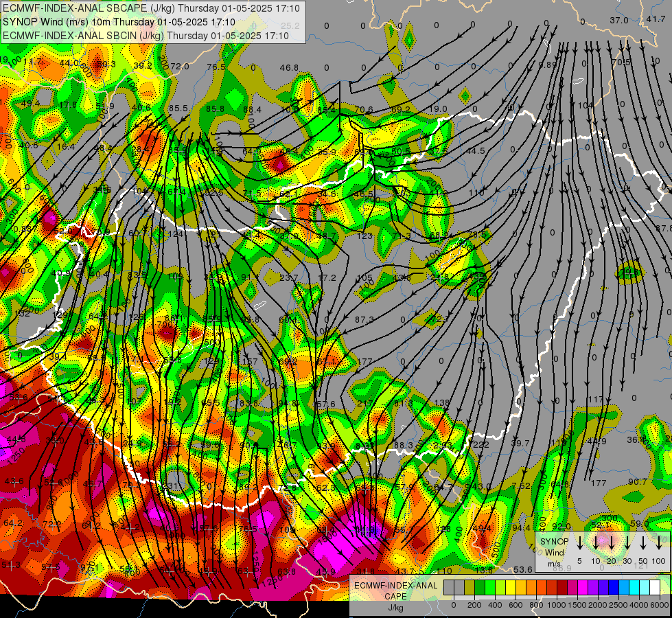Viewport: 672px width, 618px height.
Task: Select the yellow CAPE legend swatch
Action: coord(511,587)
